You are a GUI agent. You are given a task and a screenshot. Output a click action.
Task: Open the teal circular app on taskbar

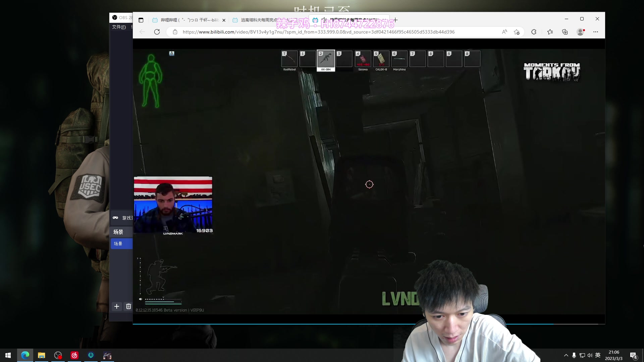(91, 355)
